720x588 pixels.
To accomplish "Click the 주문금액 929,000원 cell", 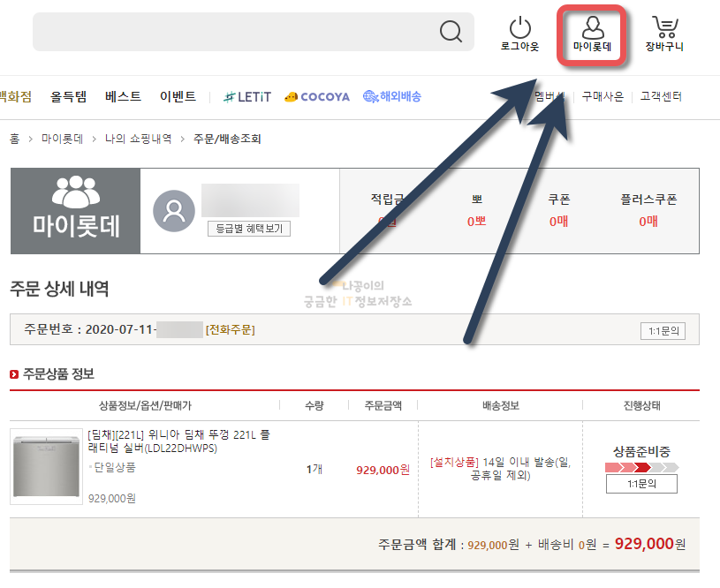I will click(383, 470).
